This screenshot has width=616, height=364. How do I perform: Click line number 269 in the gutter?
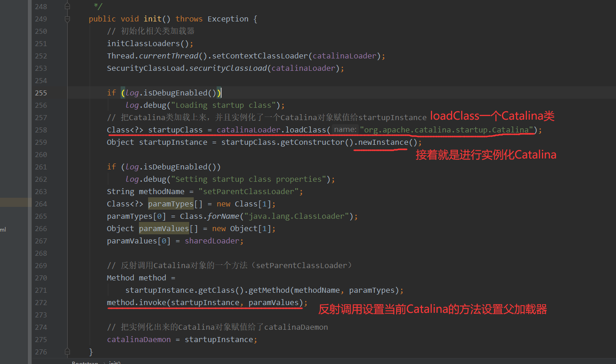click(41, 265)
